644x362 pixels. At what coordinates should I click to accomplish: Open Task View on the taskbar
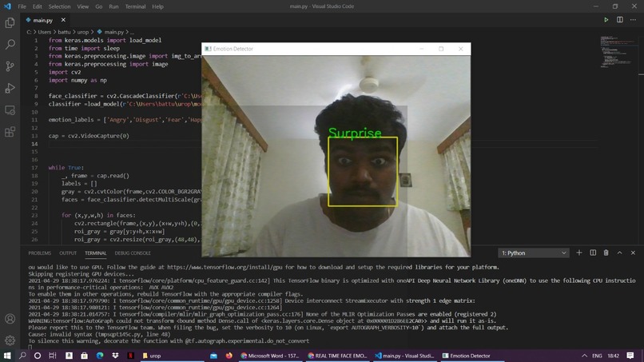point(53,356)
